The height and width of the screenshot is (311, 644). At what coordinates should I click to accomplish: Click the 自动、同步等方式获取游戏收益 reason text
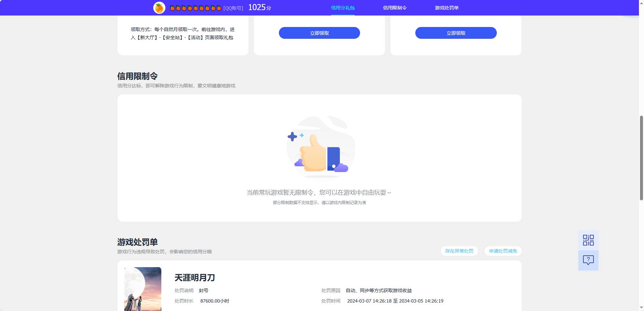click(x=379, y=290)
